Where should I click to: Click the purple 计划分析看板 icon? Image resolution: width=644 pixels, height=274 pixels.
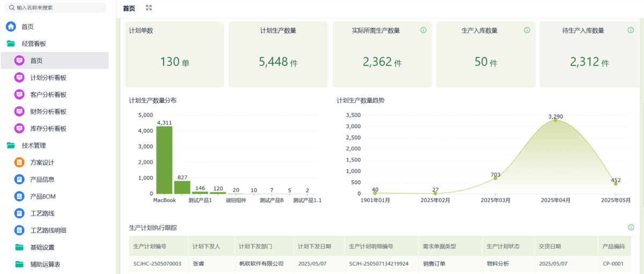pyautogui.click(x=19, y=77)
